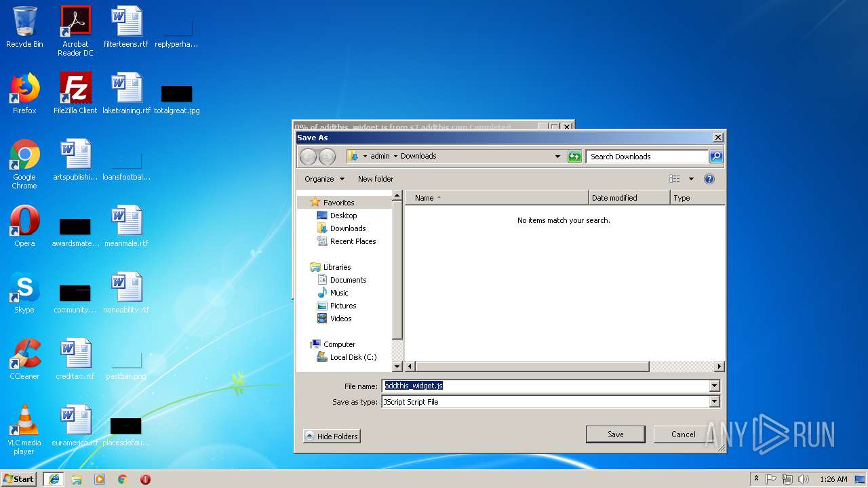Launch FileZilla Client shortcut
868x488 pixels.
click(75, 94)
